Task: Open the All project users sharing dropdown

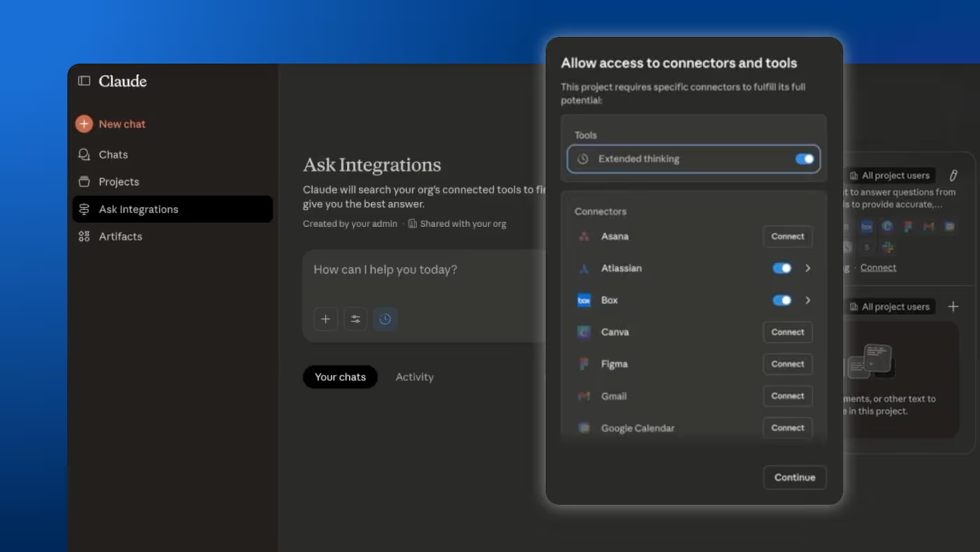Action: pyautogui.click(x=890, y=176)
